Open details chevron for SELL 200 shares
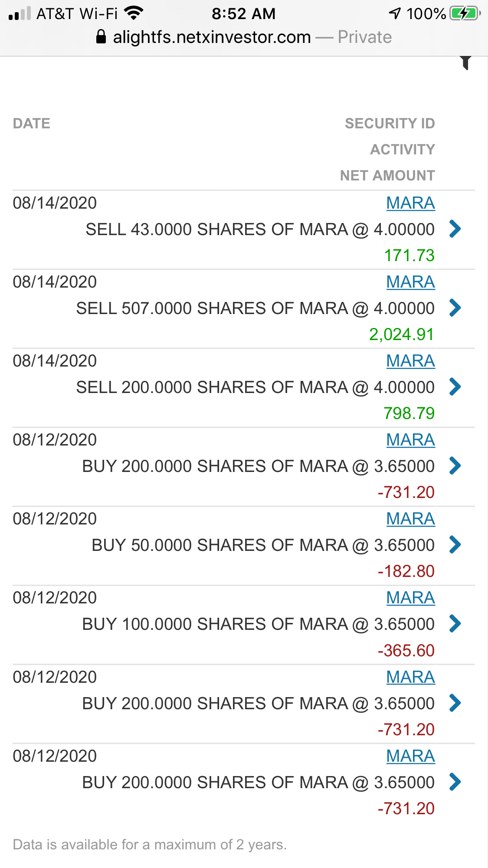Screen dimensions: 488x868 click(455, 387)
